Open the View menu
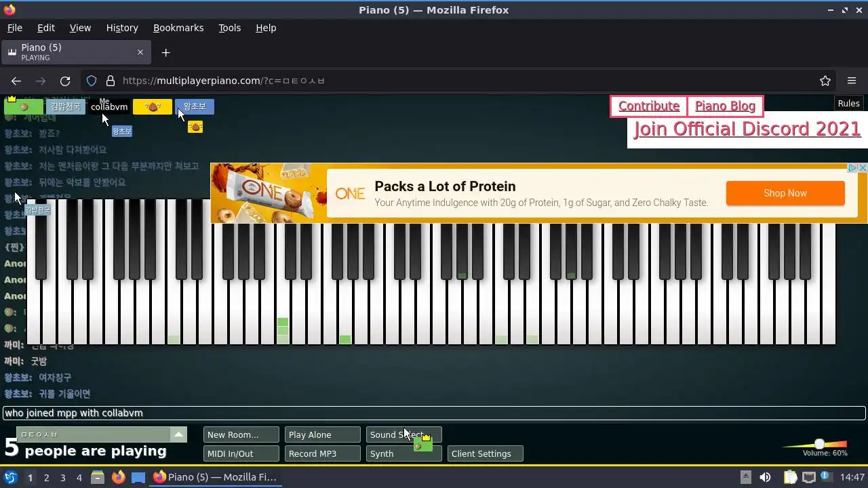Viewport: 868px width, 488px height. pos(80,28)
